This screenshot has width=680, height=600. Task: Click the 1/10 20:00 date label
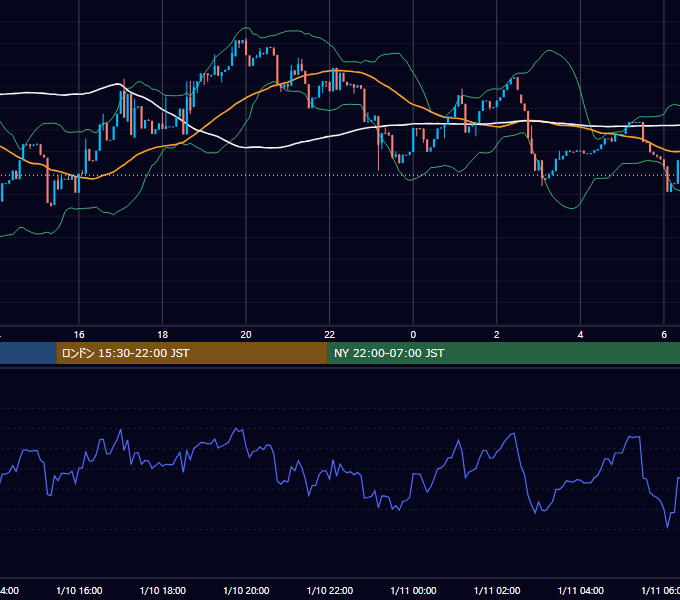[x=246, y=591]
